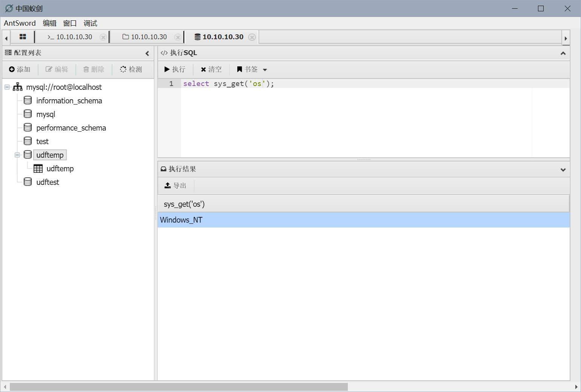Viewport: 581px width, 392px height.
Task: Close the terminal 10.10.10.30 tab
Action: click(103, 37)
